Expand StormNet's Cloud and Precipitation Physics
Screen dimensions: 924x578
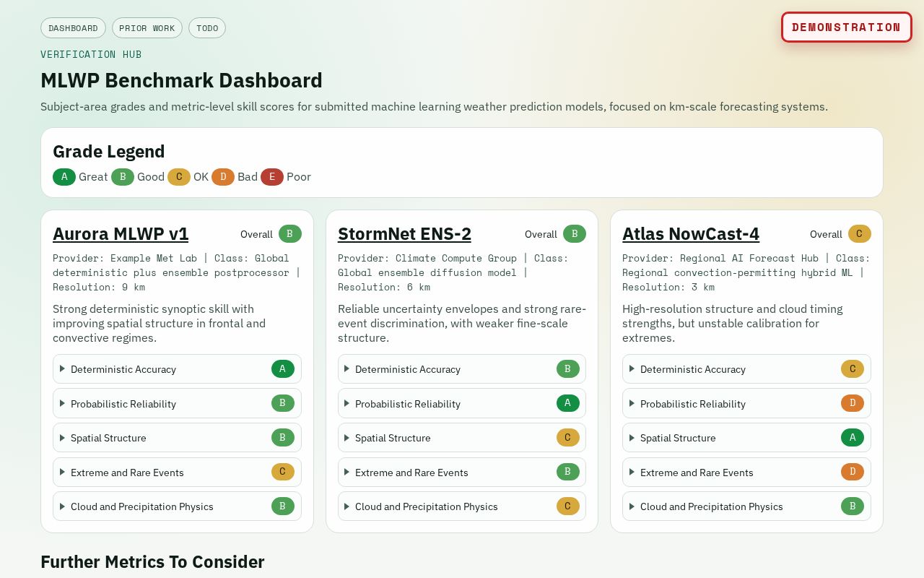click(x=462, y=506)
